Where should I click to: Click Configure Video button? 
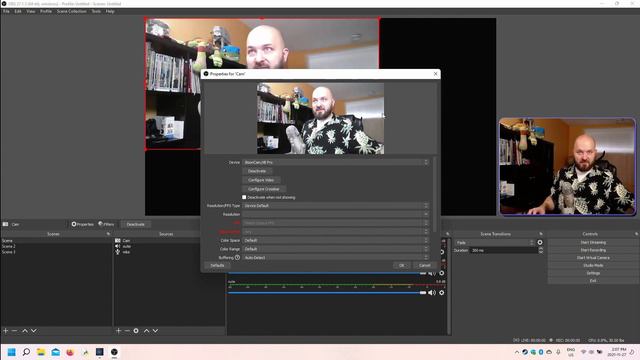point(261,180)
